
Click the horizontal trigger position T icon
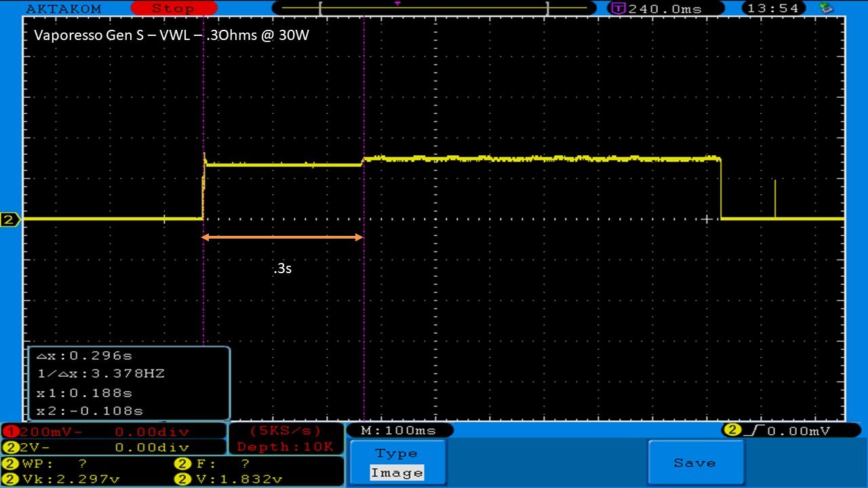pos(618,9)
